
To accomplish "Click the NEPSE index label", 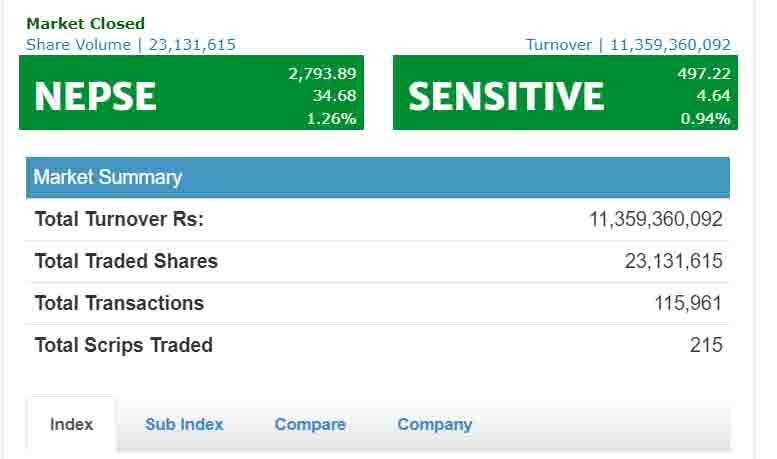I will coord(95,96).
